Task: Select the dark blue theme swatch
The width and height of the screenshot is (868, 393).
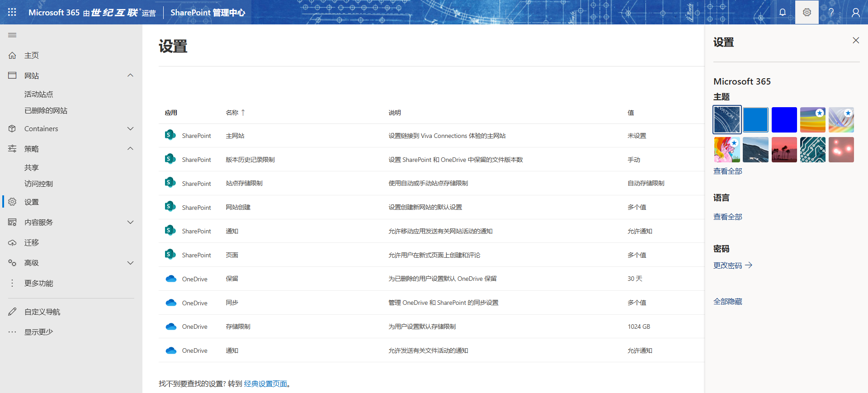Action: [784, 120]
